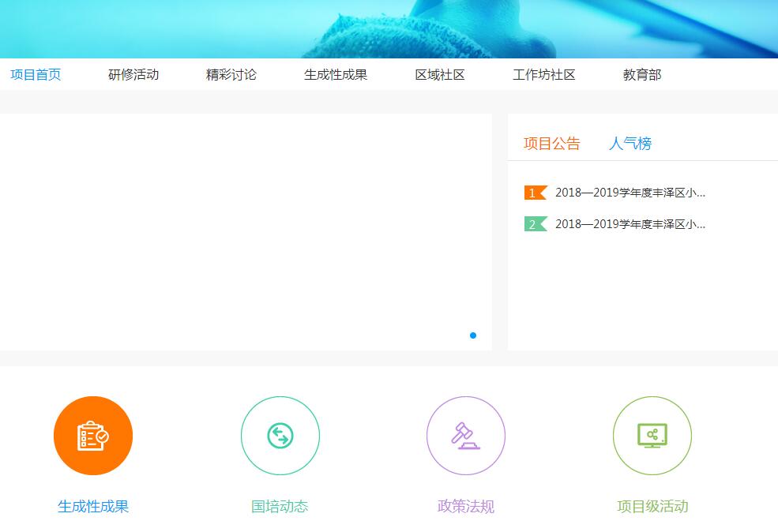Open second announcement next to the green badge
The width and height of the screenshot is (778, 532).
point(630,224)
